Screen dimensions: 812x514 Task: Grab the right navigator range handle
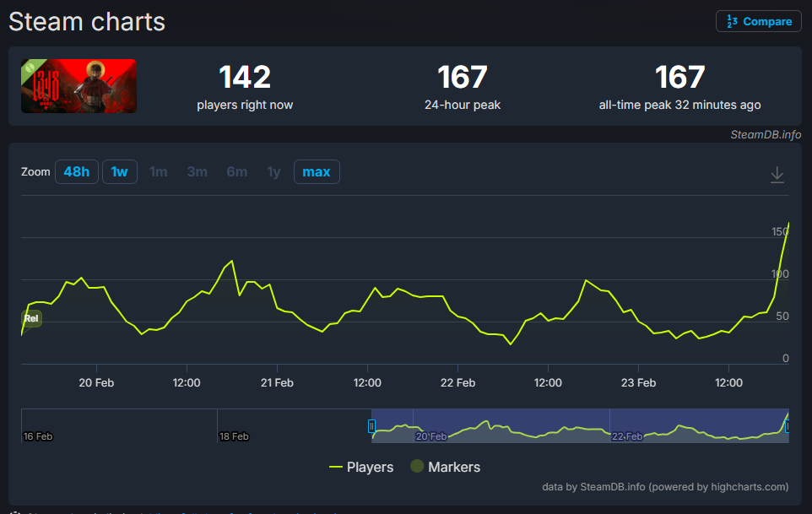[788, 426]
